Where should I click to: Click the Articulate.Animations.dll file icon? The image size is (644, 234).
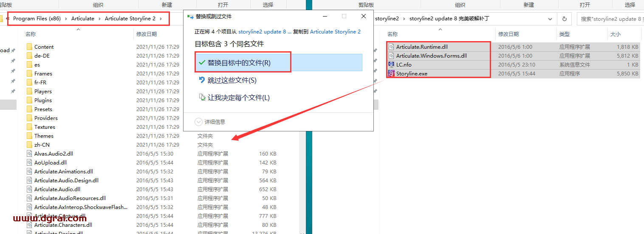(29, 171)
